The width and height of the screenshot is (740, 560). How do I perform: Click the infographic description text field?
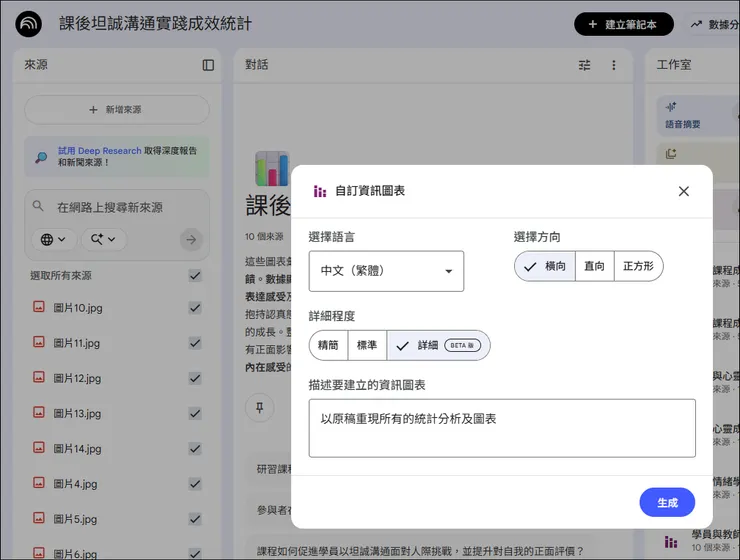(502, 428)
